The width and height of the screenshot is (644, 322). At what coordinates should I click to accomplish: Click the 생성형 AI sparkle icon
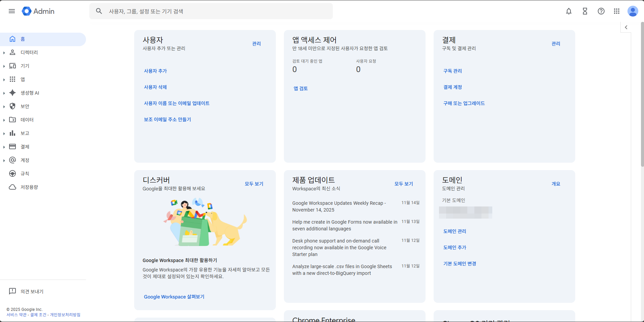(x=12, y=93)
